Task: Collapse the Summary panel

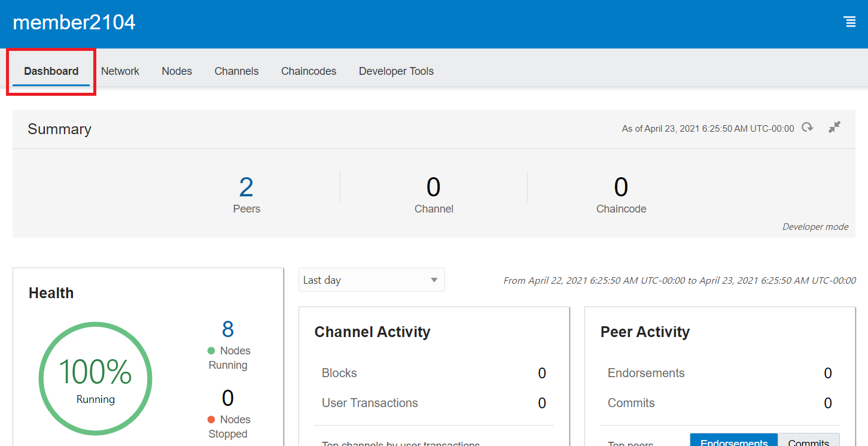Action: click(x=835, y=127)
